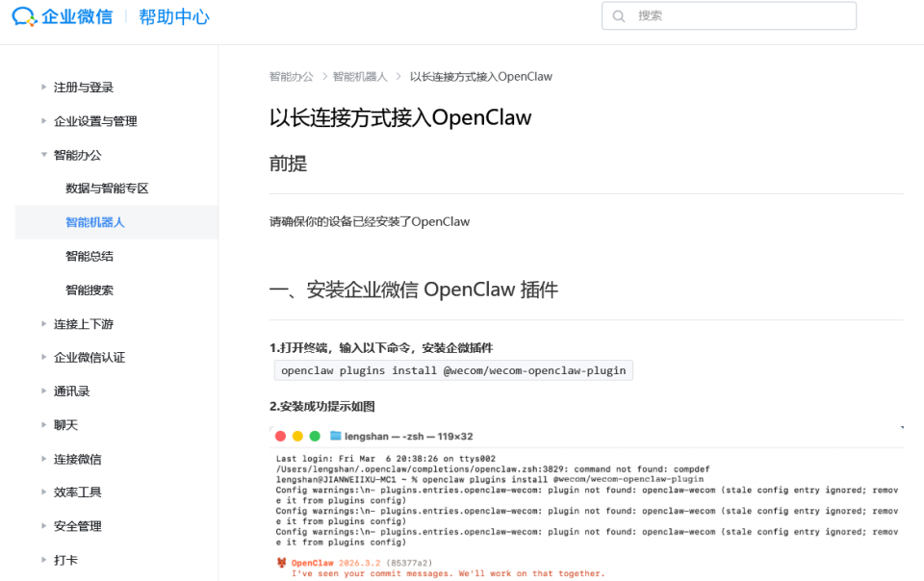
Task: Open the 企业微信认证 sidebar label
Action: click(x=89, y=357)
